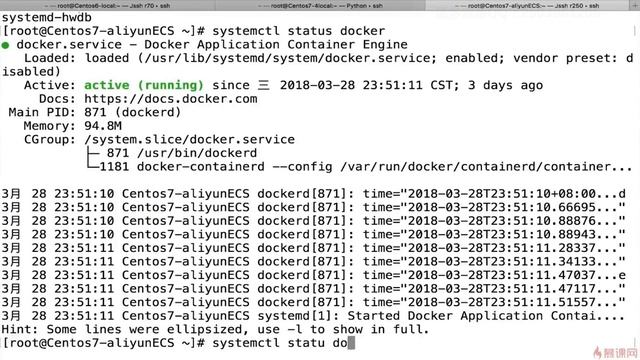The width and height of the screenshot is (640, 360).
Task: Click log line with time 23:51:11.51557
Action: click(313, 302)
